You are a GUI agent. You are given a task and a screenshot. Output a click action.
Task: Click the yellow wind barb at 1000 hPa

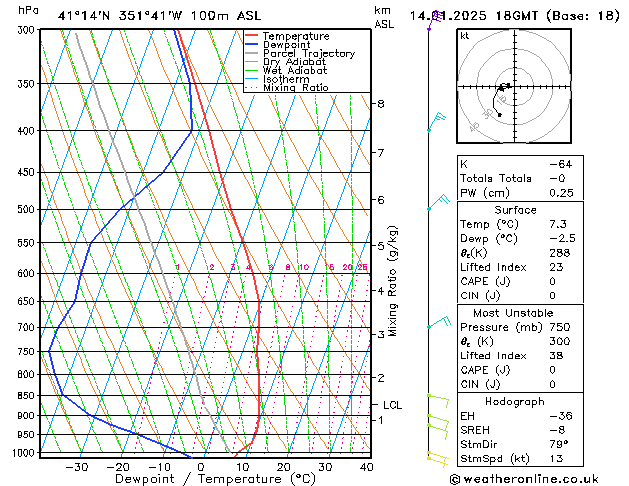[438, 459]
